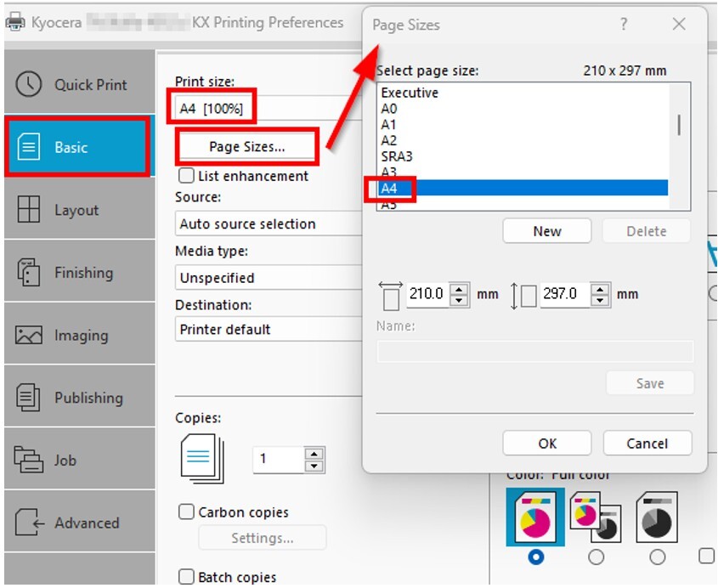Open the Print size dropdown
The image size is (718, 588).
pyautogui.click(x=269, y=109)
